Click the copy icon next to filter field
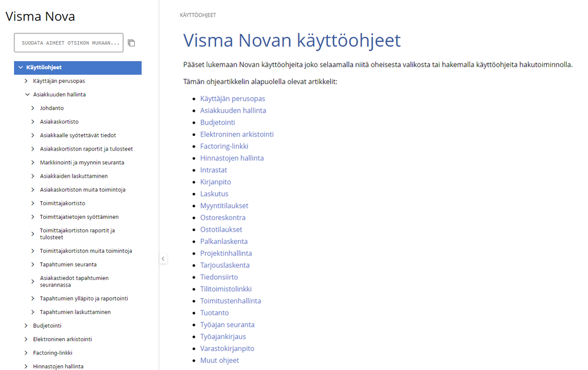588x370 pixels. tap(131, 43)
